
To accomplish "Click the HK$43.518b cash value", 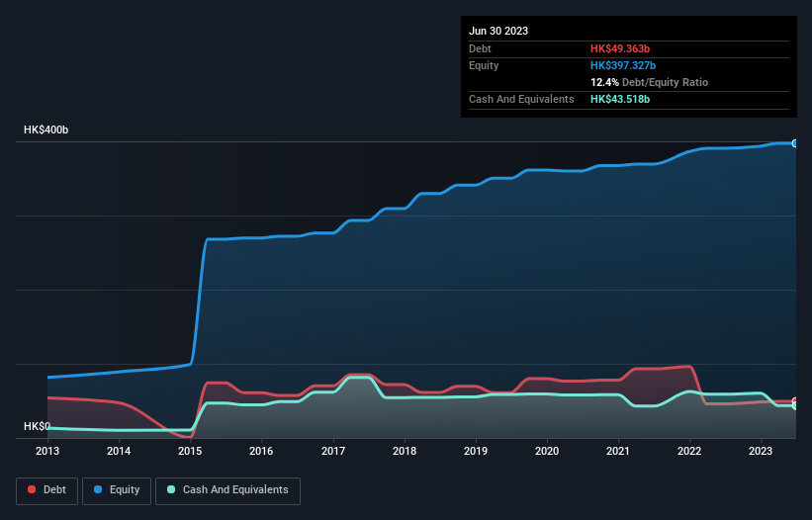I will (x=620, y=99).
